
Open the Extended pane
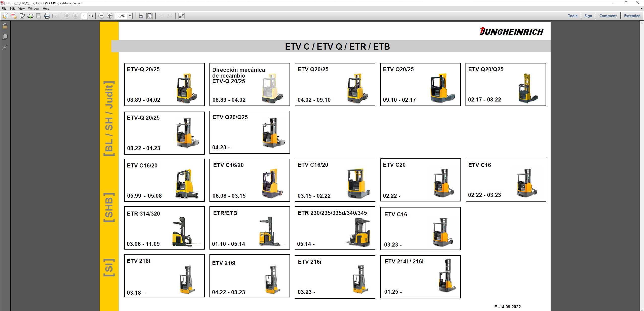point(632,16)
